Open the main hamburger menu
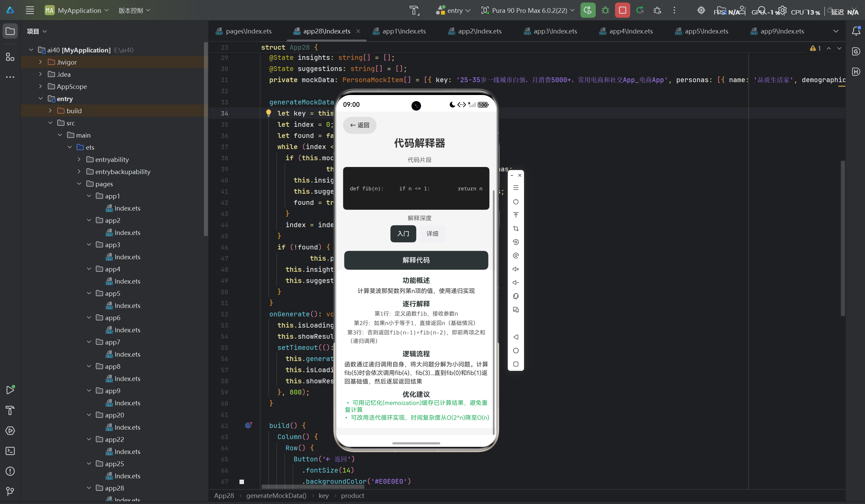This screenshot has width=865, height=504. click(30, 10)
